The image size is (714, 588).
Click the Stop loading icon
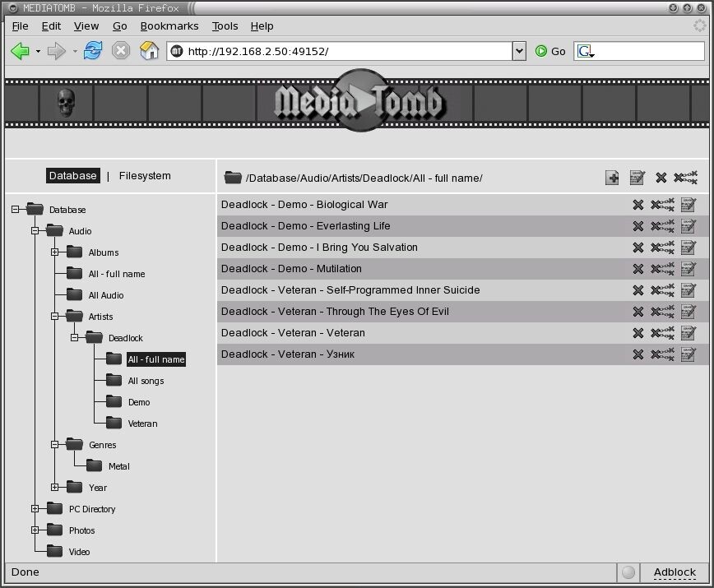click(121, 50)
